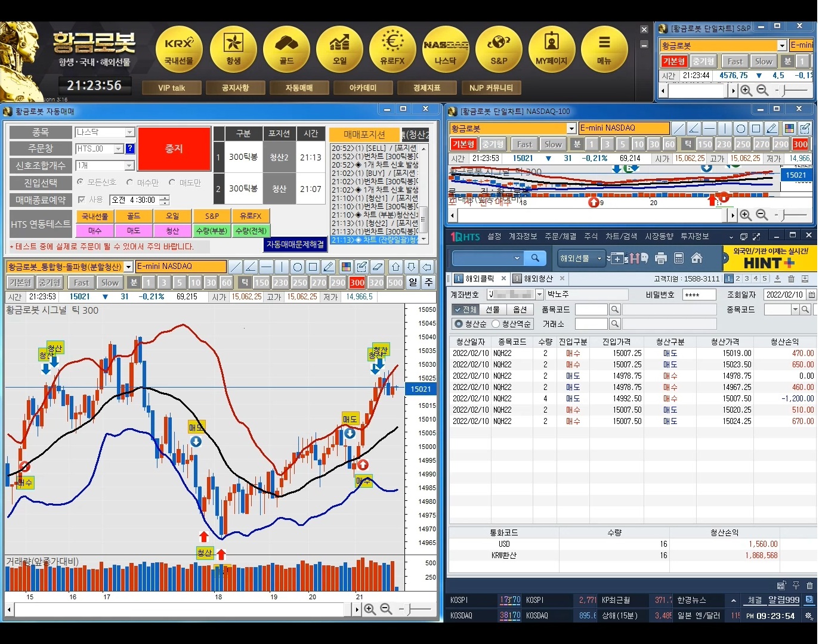Select the 매수만 radio option
819x644 pixels.
tap(130, 182)
